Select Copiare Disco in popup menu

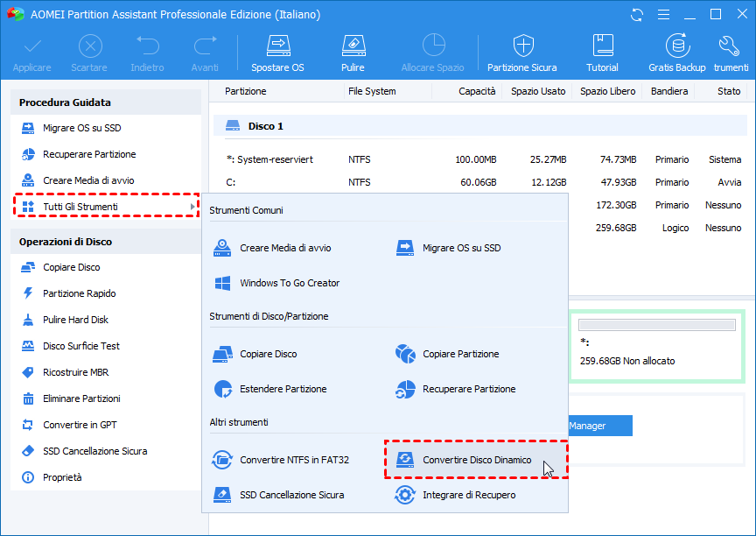pyautogui.click(x=255, y=354)
